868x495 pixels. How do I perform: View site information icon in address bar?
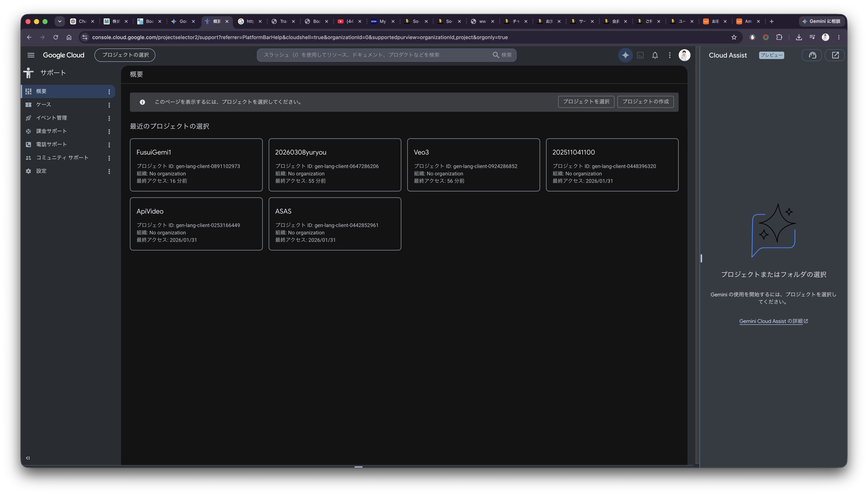[85, 37]
